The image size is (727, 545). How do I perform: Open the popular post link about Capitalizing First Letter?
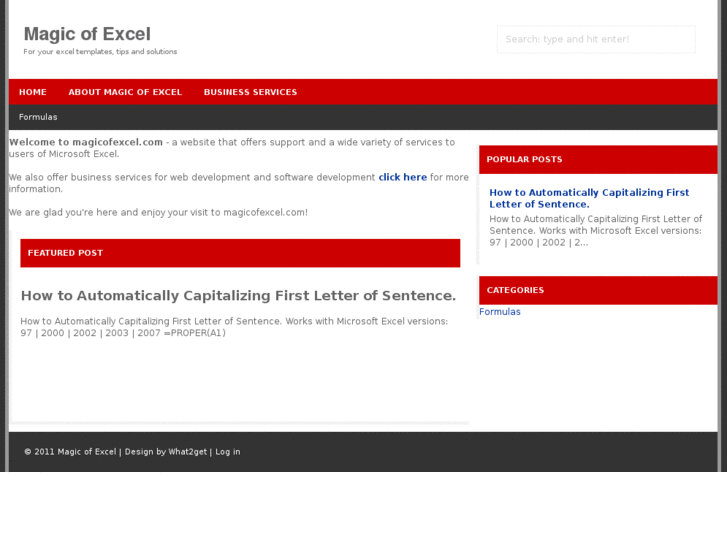coord(589,198)
